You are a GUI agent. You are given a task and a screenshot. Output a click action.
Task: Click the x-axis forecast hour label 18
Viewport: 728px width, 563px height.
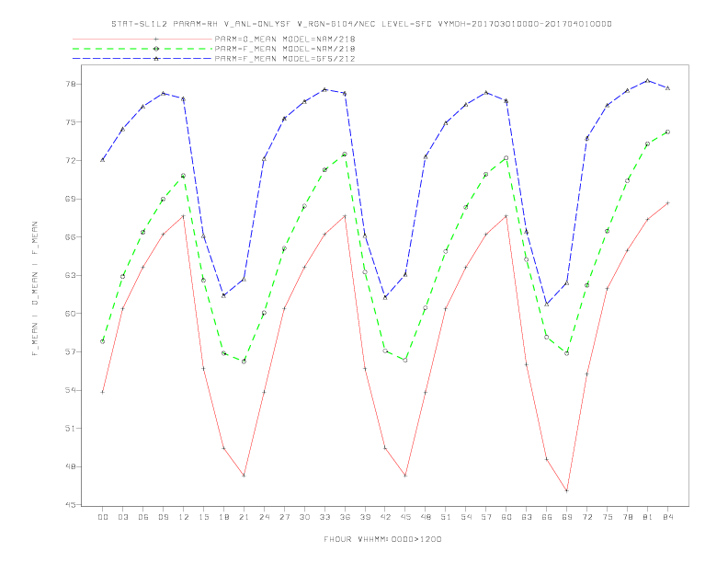point(223,517)
